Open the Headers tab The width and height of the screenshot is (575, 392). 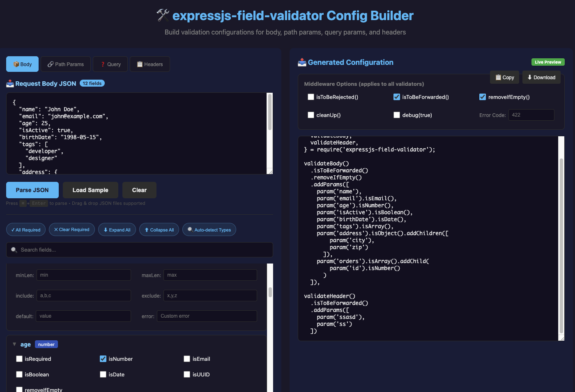pyautogui.click(x=149, y=64)
